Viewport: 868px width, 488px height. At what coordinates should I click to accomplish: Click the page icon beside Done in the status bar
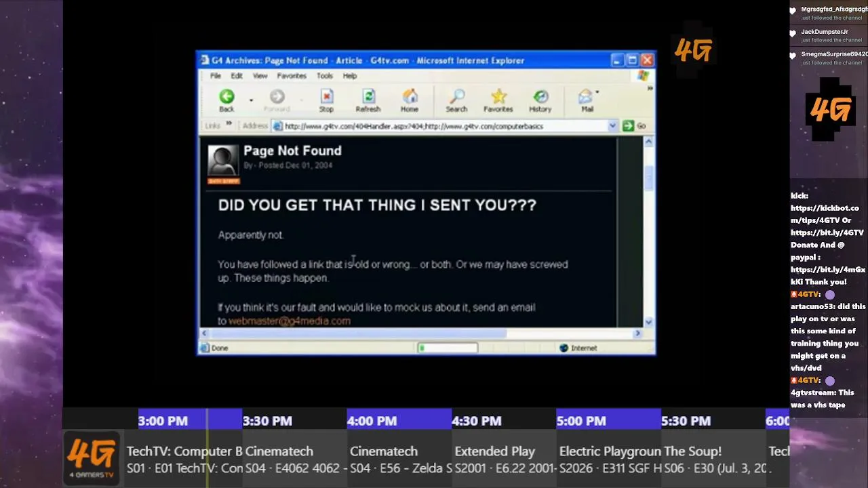pyautogui.click(x=204, y=348)
